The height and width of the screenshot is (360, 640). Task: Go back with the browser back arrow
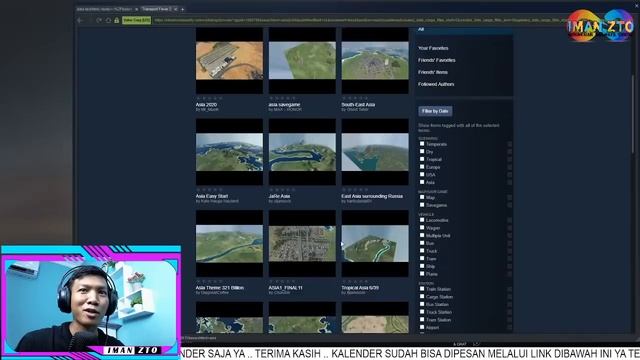[80, 20]
